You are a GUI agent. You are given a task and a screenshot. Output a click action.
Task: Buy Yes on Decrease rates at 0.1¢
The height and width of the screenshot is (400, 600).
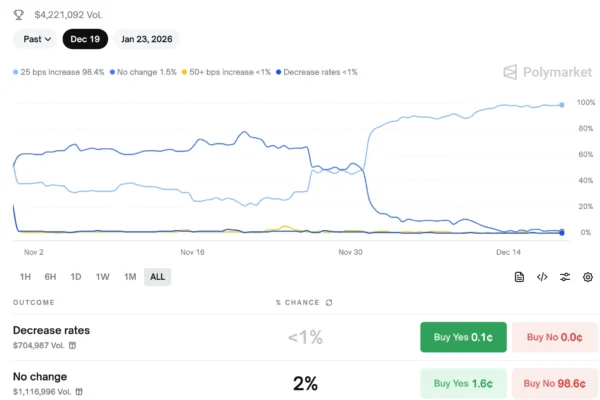coord(463,337)
